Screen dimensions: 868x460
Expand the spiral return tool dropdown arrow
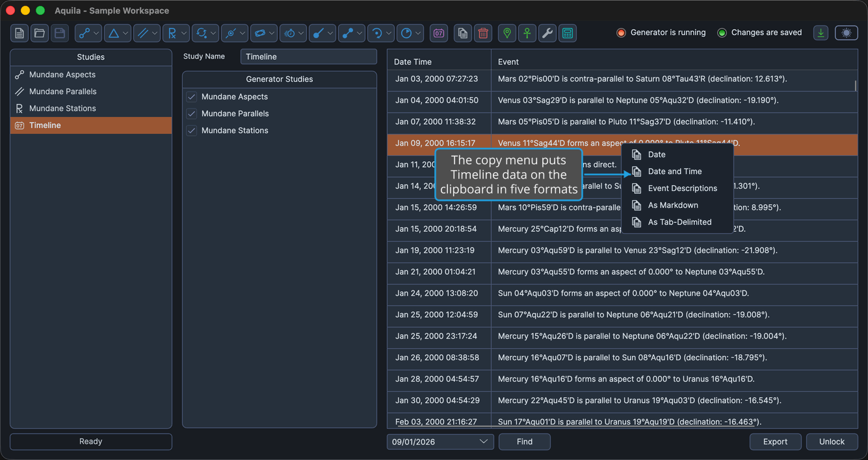click(x=389, y=33)
